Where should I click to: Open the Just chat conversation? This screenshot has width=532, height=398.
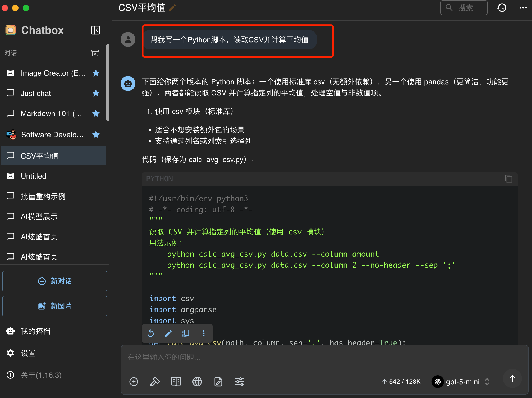[x=53, y=93]
